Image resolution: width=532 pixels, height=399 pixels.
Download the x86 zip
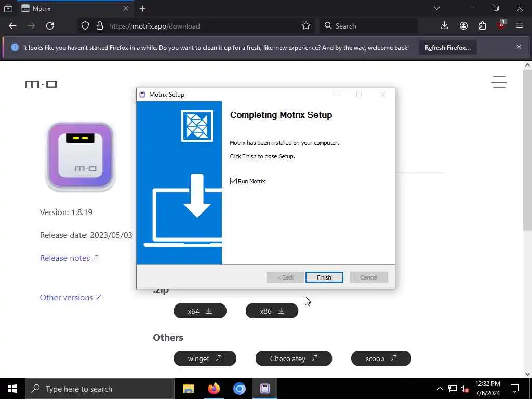point(272,311)
